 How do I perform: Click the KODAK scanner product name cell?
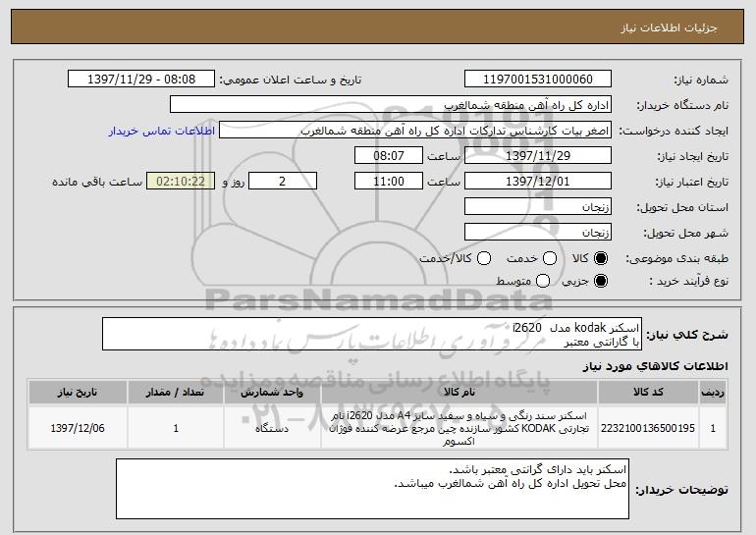(459, 428)
